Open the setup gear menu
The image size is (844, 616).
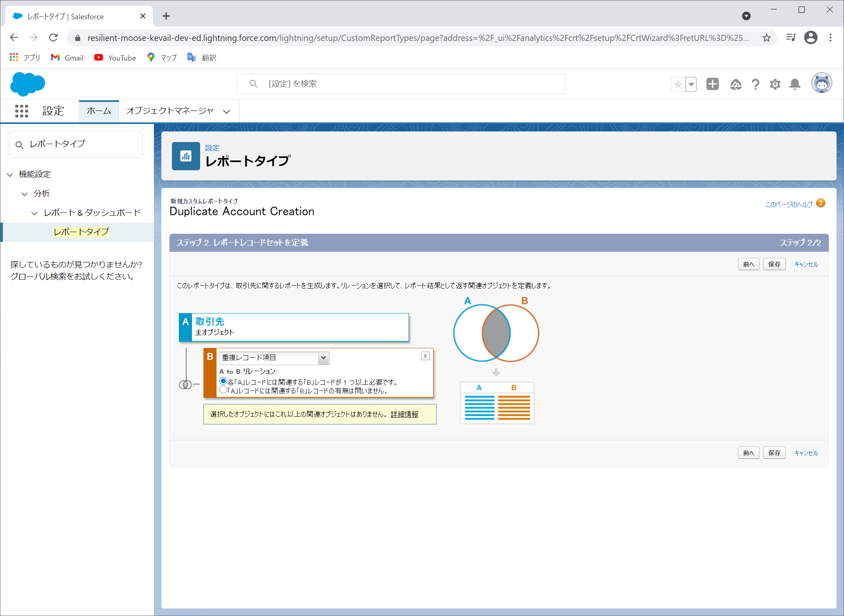775,84
